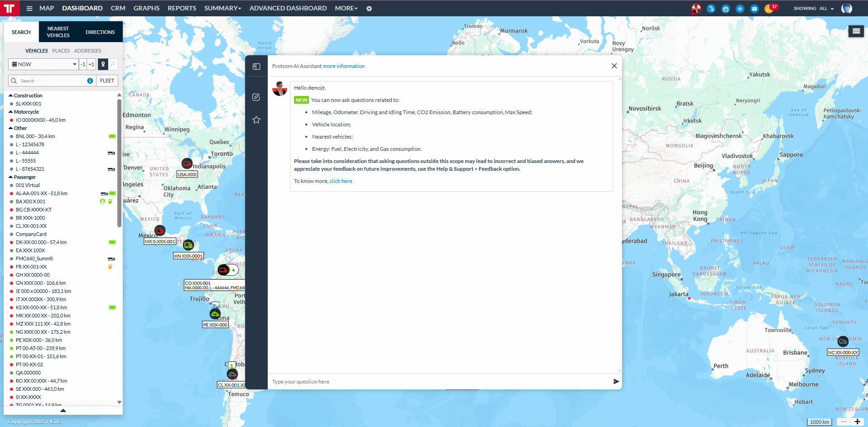Open the NOW date dropdown
The height and width of the screenshot is (427, 868).
point(43,64)
